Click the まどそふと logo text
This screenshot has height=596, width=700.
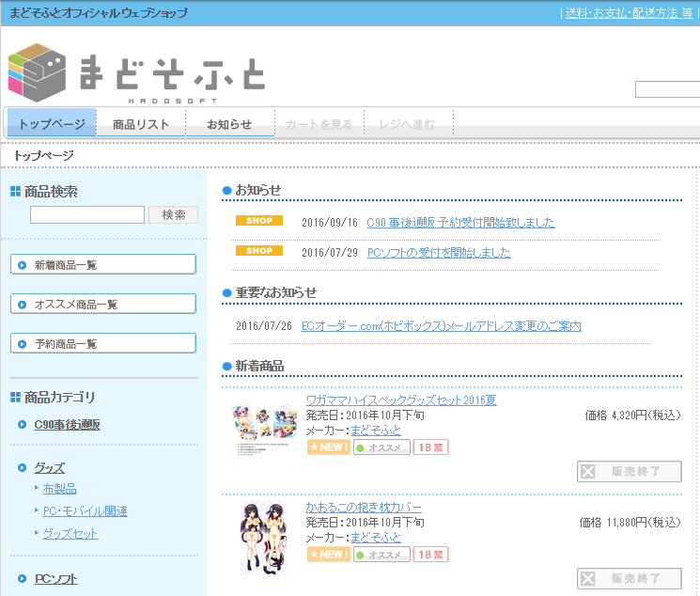(x=173, y=72)
